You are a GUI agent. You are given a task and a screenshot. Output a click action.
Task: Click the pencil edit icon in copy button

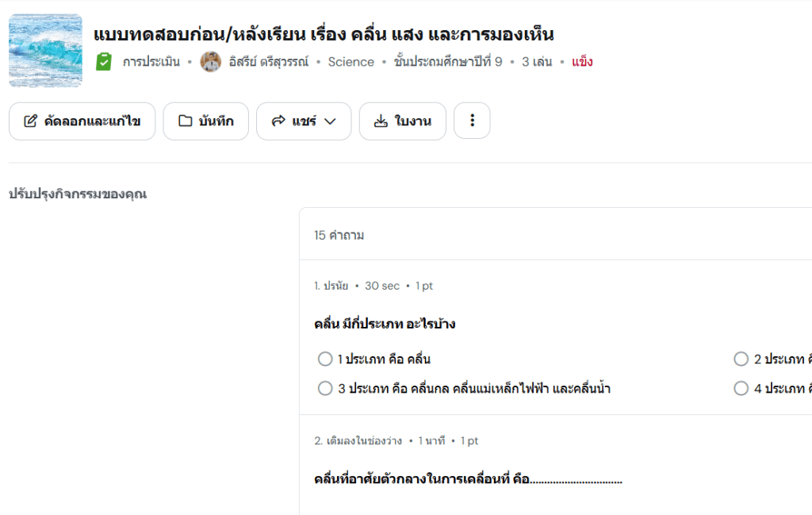pyautogui.click(x=31, y=121)
